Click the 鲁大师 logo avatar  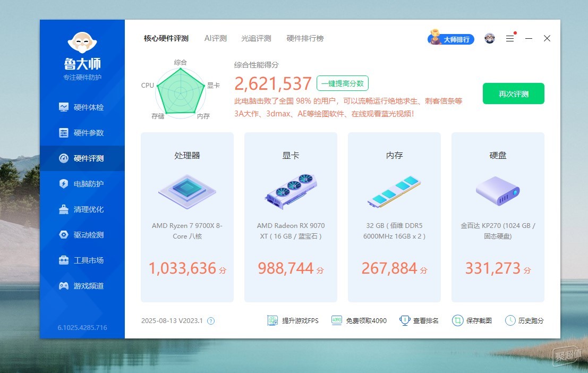click(82, 43)
